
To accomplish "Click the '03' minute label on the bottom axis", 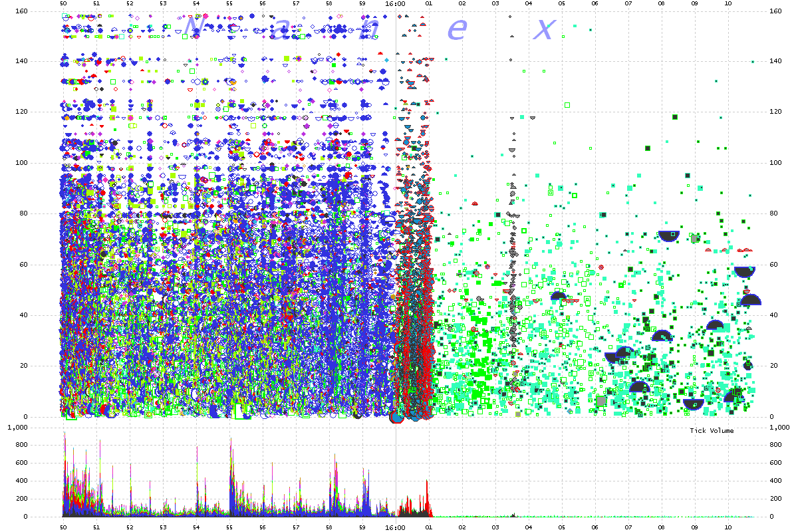I will tap(495, 528).
